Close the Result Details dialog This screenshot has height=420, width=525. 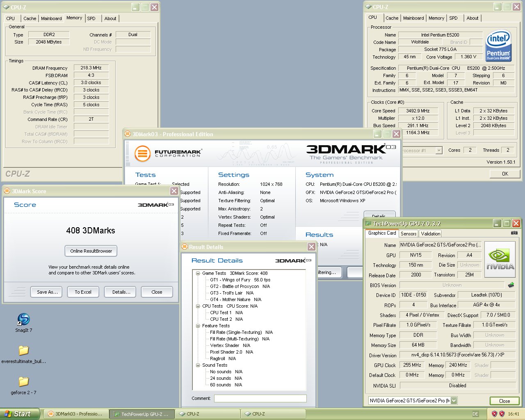point(312,247)
